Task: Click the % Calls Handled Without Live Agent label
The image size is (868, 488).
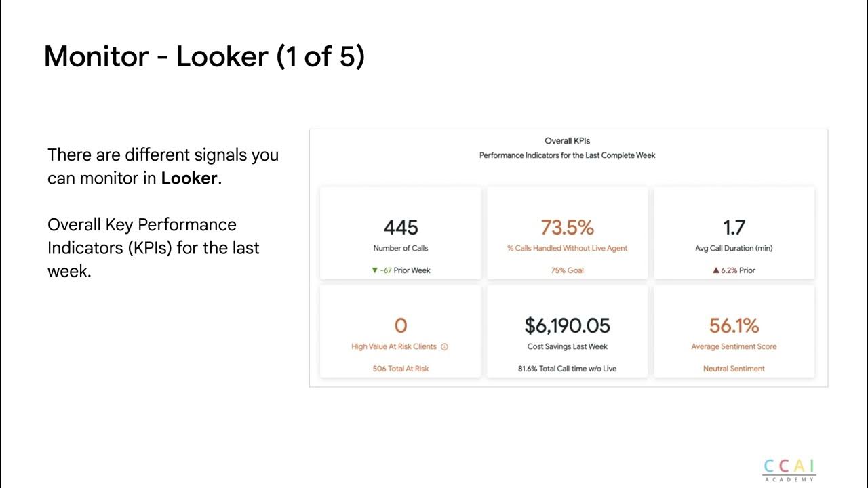Action: point(567,248)
